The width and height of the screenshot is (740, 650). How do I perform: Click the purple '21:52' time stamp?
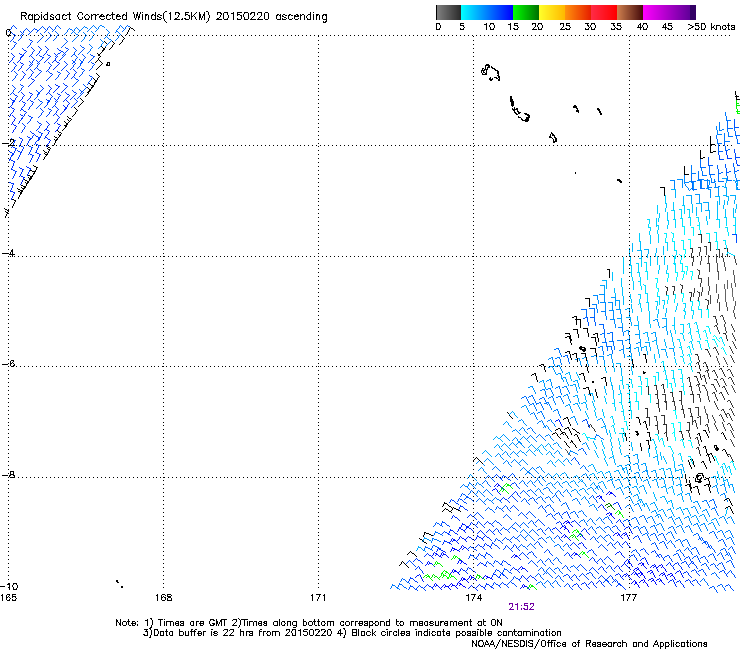point(521,607)
